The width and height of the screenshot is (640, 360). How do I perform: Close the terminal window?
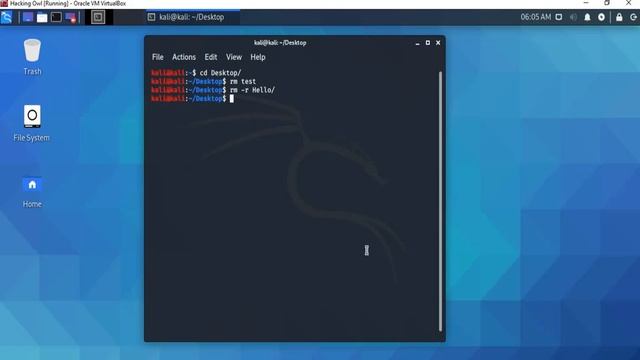438,43
